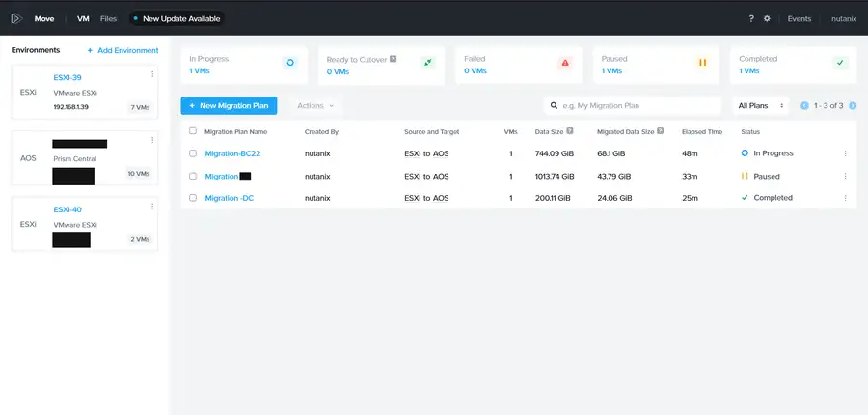The width and height of the screenshot is (868, 415).
Task: Click the In Progress spinner icon in summary card
Action: (x=290, y=63)
